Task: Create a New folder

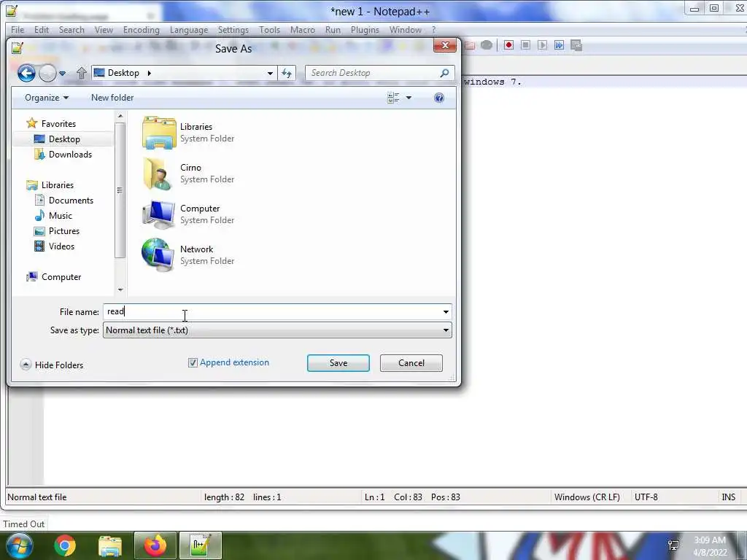Action: coord(112,98)
